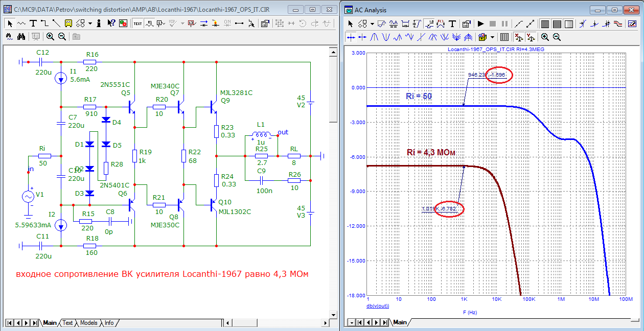Viewport: 644px width, 331px height.
Task: Expand the schematic shapes tool dropdown arrow
Action: point(90,23)
